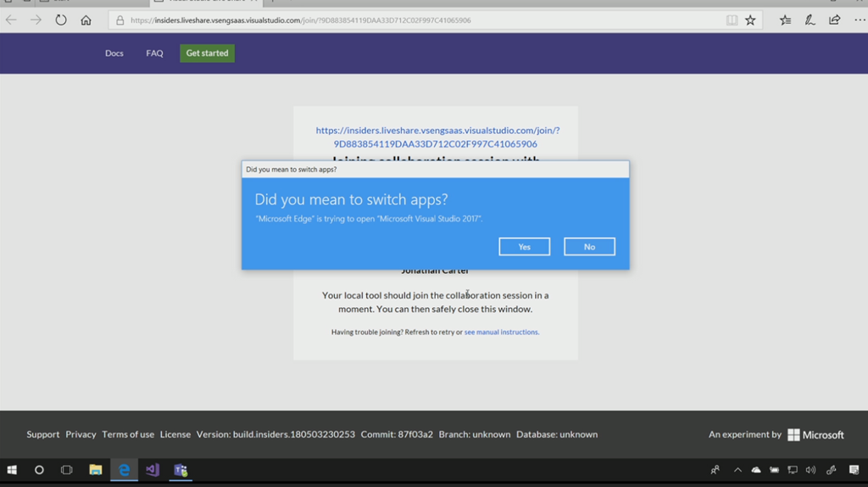Refresh the page with reload icon
Viewport: 868px width, 487px height.
pyautogui.click(x=61, y=20)
